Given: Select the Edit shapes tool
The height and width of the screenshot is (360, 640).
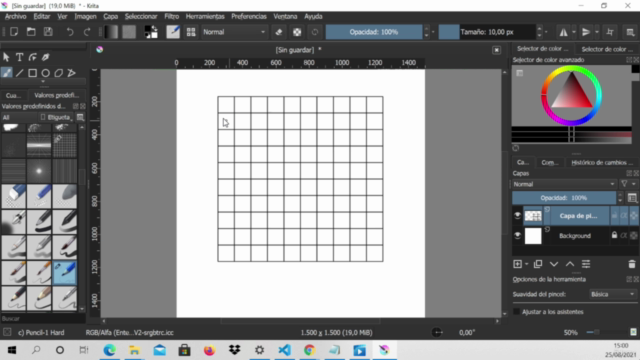Looking at the screenshot, I should pyautogui.click(x=32, y=57).
